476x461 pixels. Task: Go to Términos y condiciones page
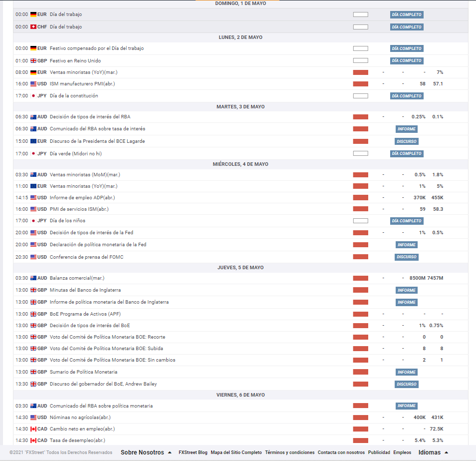(x=290, y=453)
